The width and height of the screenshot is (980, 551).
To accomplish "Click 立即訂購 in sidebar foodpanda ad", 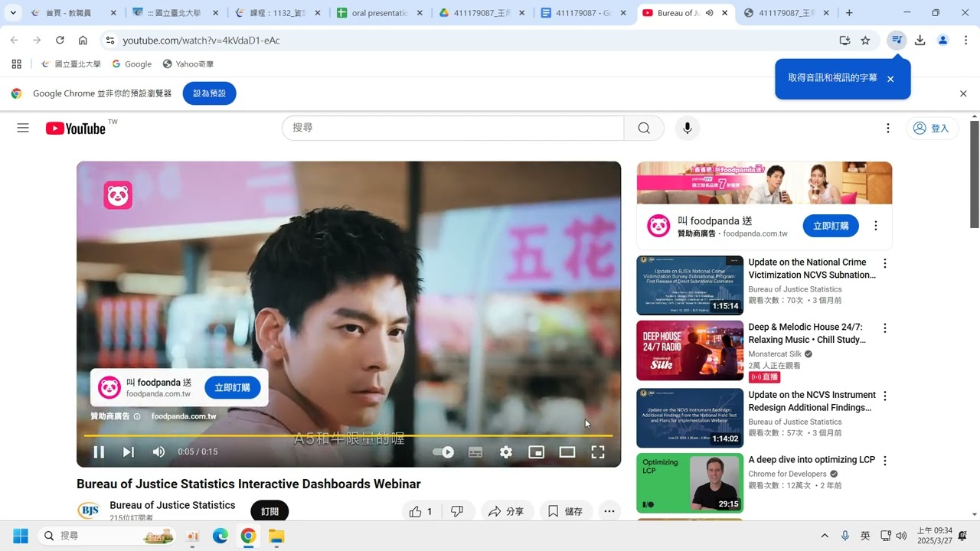I will coord(831,226).
